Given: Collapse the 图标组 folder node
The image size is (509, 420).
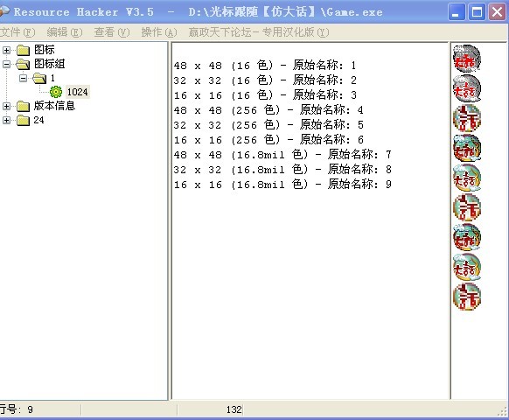Looking at the screenshot, I should coord(6,64).
